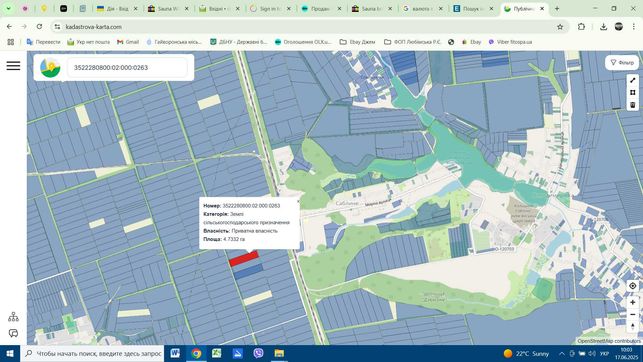Select the red highlighted parcel on the map
Screen dimensions: 643x362
[x=244, y=259]
